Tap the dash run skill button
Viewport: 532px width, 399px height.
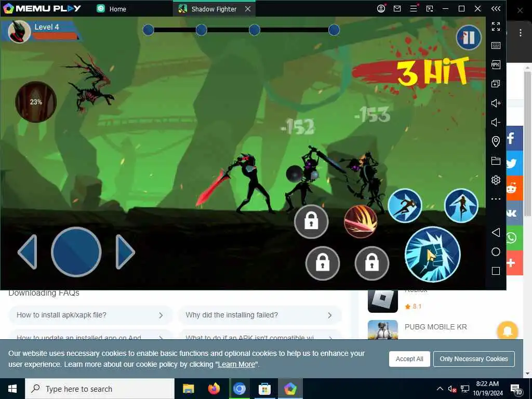point(405,206)
